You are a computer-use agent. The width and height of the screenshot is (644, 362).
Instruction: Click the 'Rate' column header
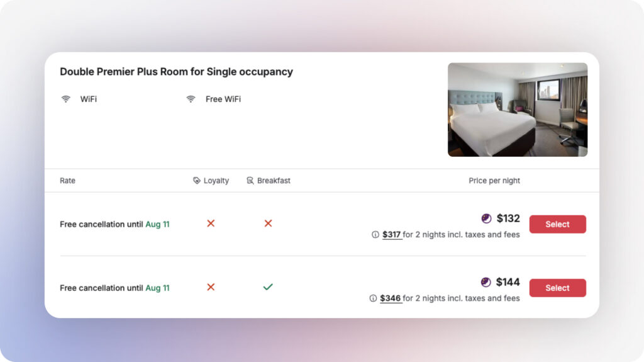67,181
